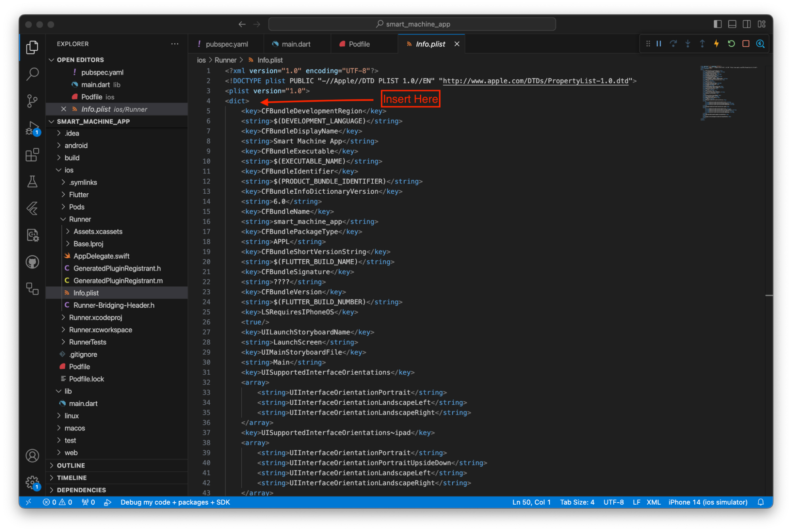Hot restart using the green circular arrow
Viewport: 792px width, 532px height.
click(x=731, y=44)
